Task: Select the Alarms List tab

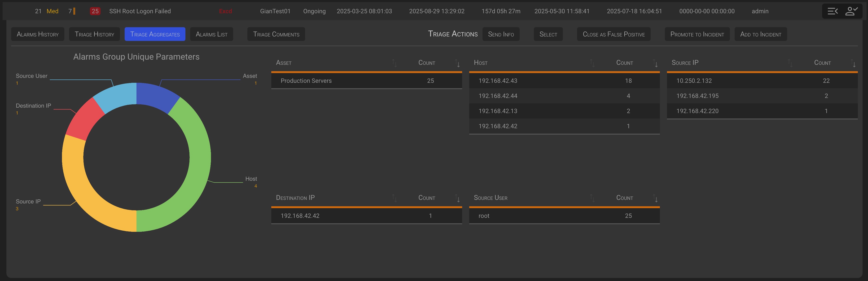Action: point(211,34)
